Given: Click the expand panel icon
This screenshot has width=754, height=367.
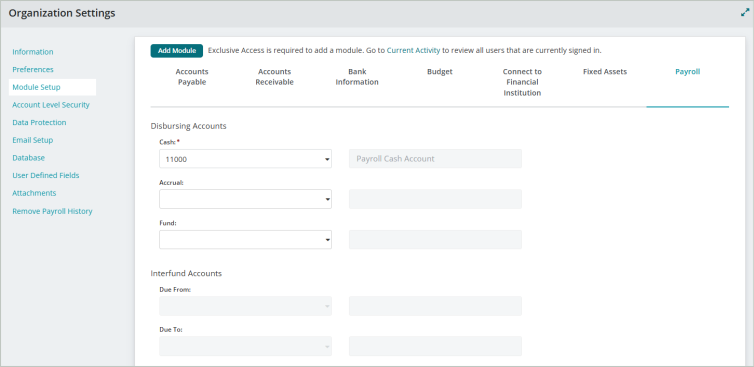Looking at the screenshot, I should [x=745, y=13].
